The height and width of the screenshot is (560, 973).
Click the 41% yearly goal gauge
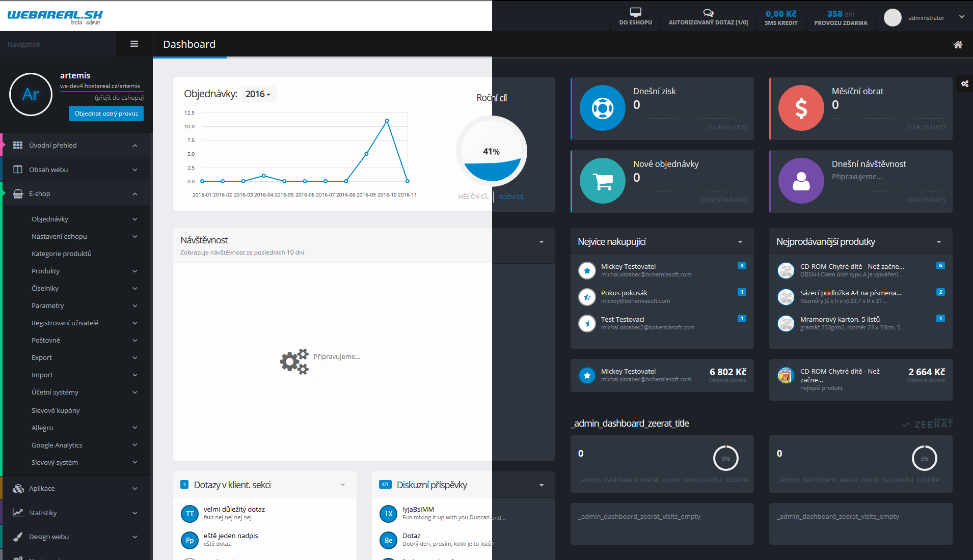click(x=492, y=151)
